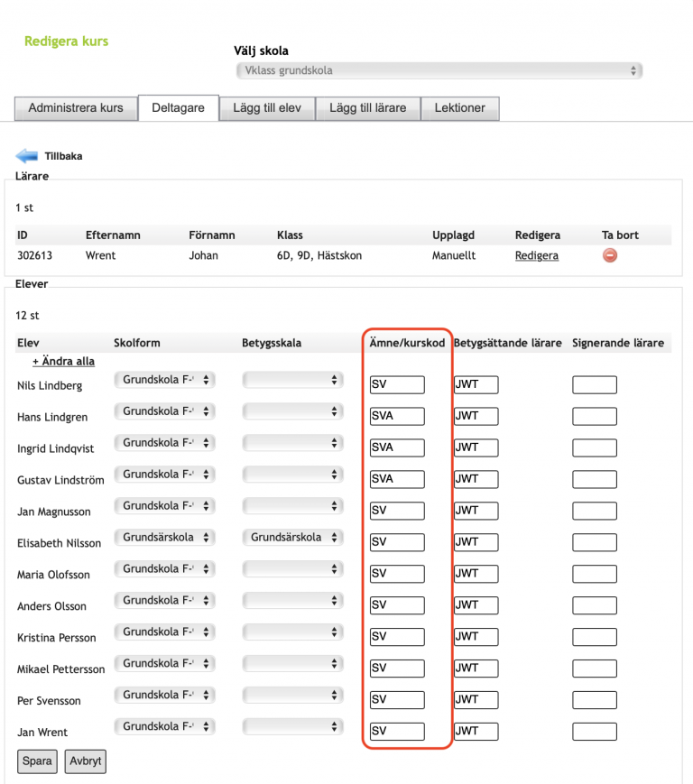
Task: Open the Lägg till elev tab
Action: 268,107
